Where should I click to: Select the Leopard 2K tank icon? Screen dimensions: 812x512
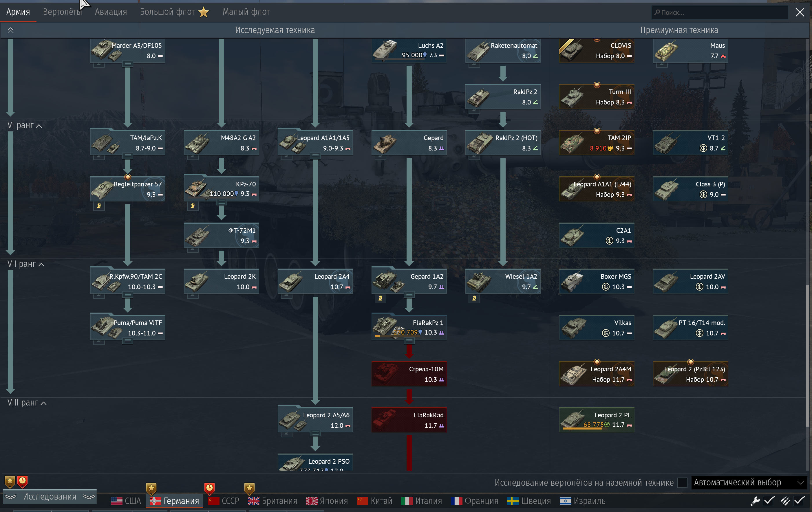coord(197,281)
